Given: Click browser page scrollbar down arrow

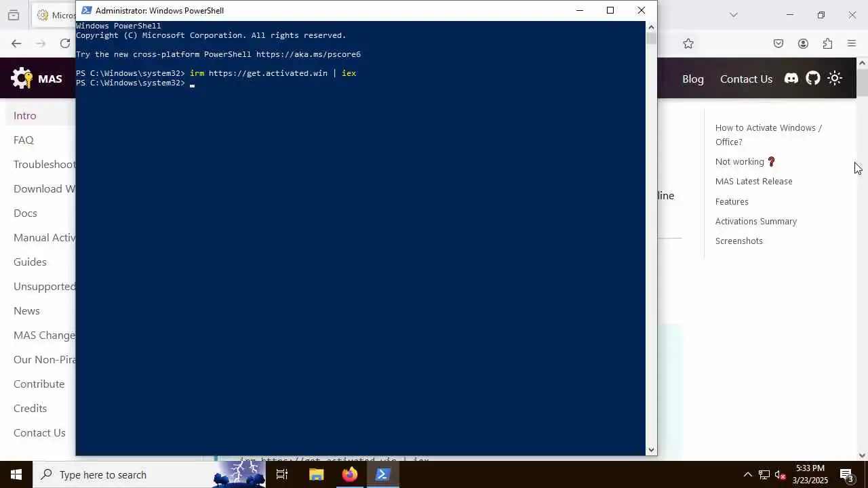Looking at the screenshot, I should point(863,455).
